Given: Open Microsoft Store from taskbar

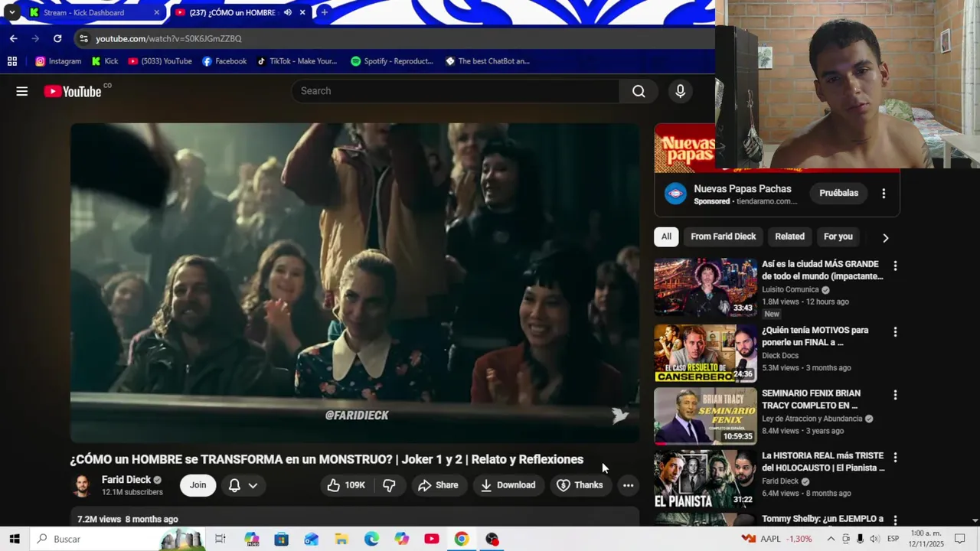Looking at the screenshot, I should pos(281,539).
